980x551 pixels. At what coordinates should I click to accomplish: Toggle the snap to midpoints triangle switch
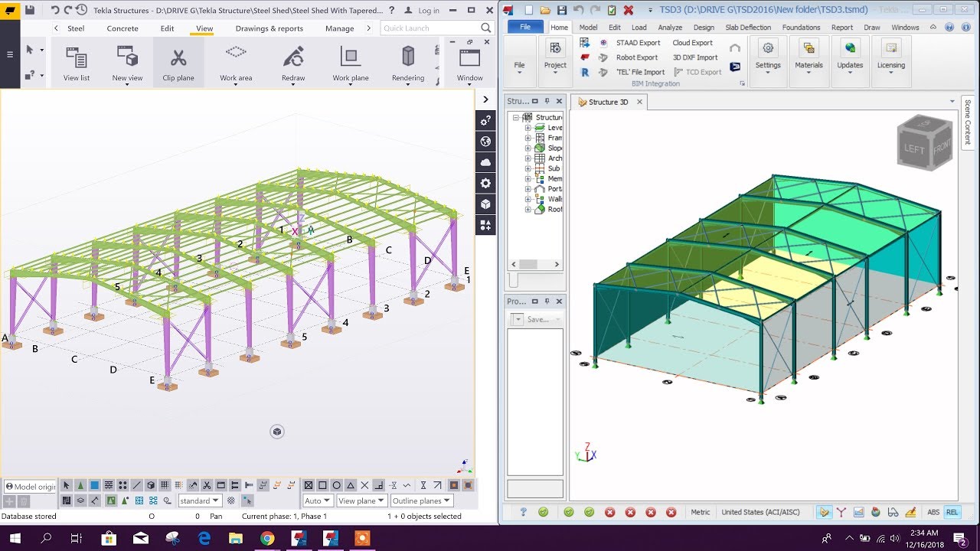pos(350,485)
